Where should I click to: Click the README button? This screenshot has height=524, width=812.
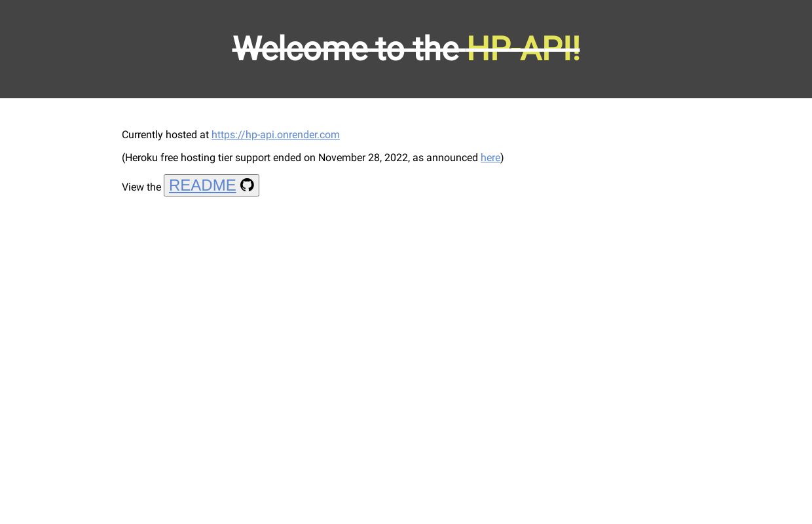(x=212, y=185)
